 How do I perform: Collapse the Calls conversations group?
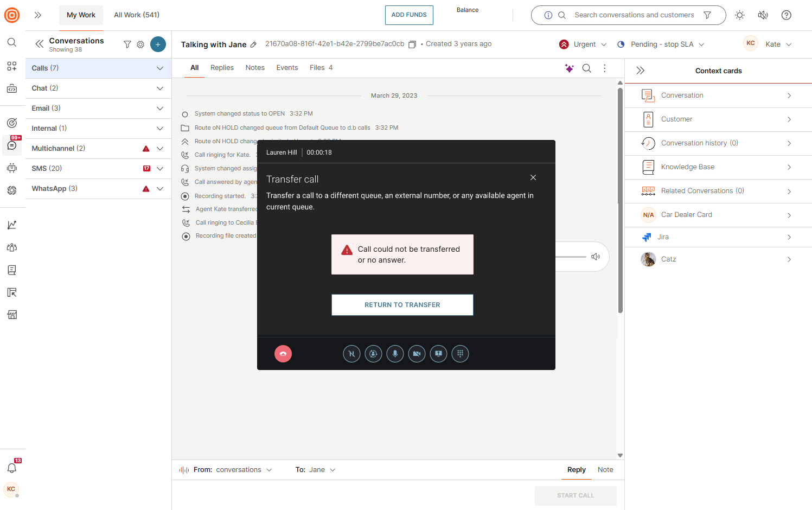pos(160,68)
